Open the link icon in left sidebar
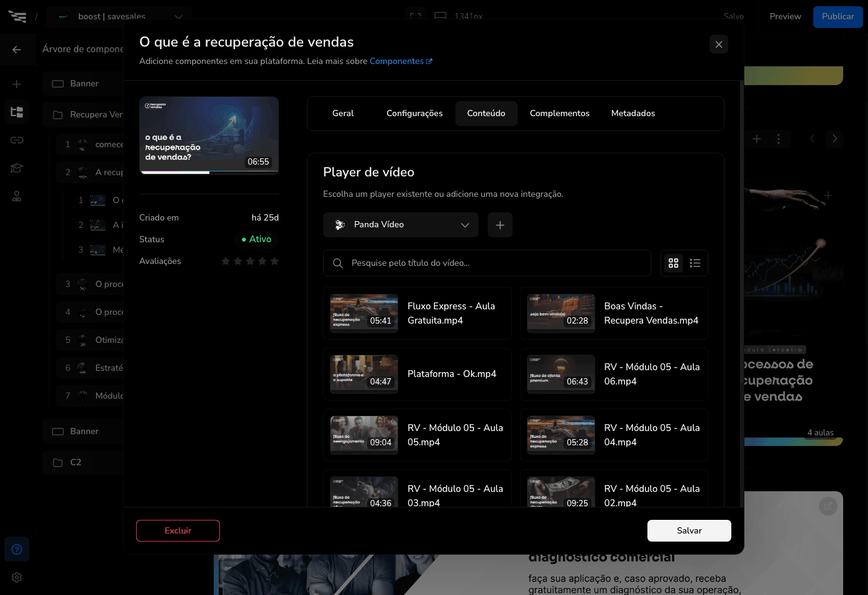The width and height of the screenshot is (868, 595). pyautogui.click(x=17, y=140)
